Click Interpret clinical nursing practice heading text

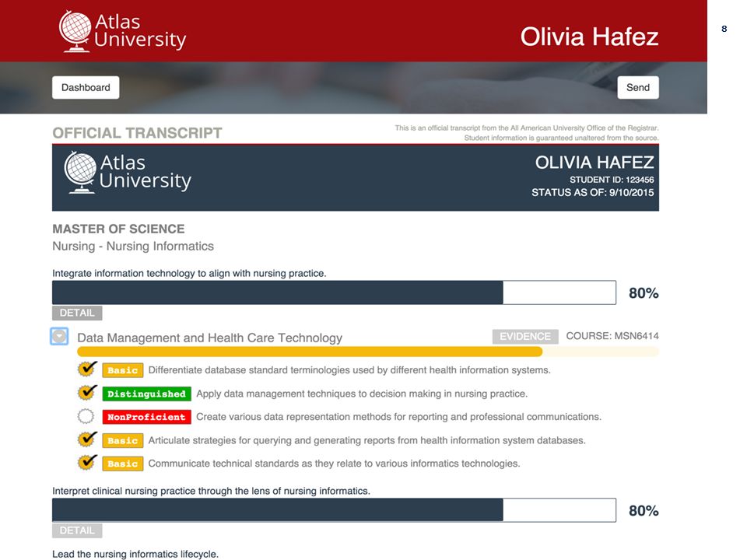point(211,491)
